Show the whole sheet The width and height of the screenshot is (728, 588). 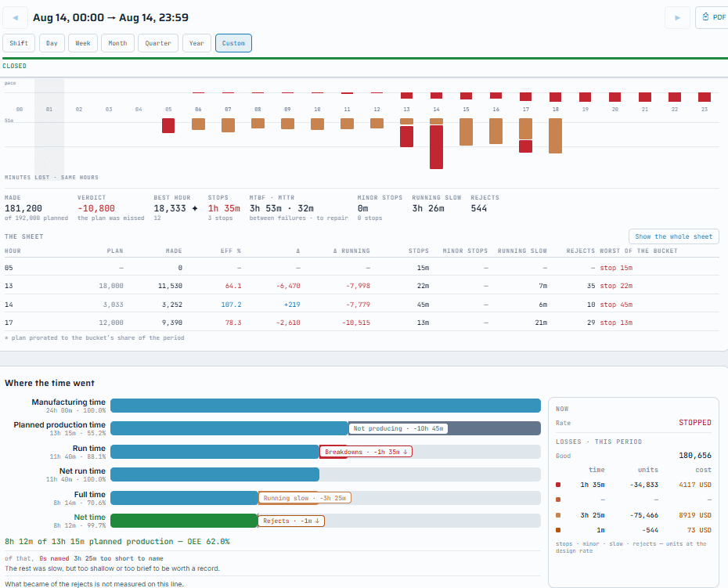674,236
